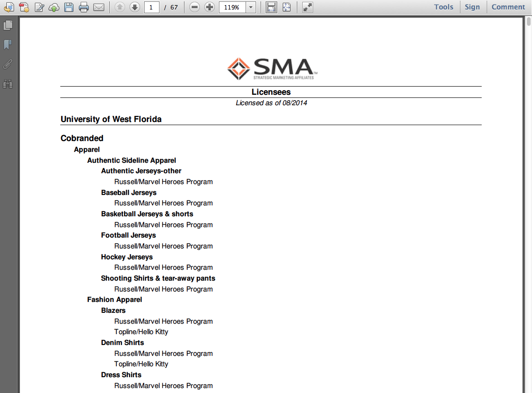This screenshot has height=393, width=532.
Task: Go to the next page with the down arrow
Action: pos(135,7)
